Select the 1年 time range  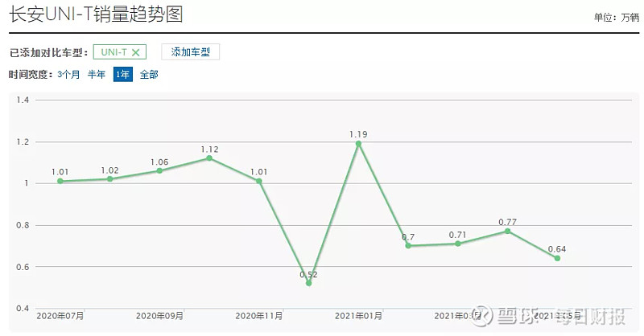coord(123,74)
